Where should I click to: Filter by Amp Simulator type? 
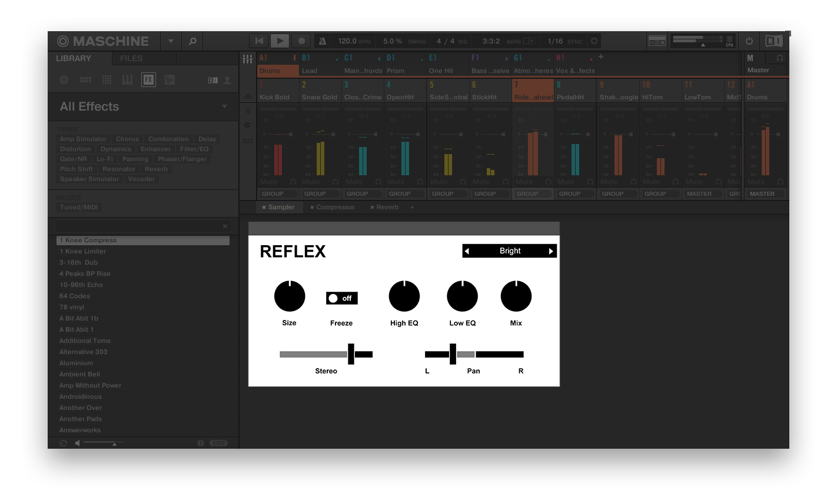tap(83, 139)
